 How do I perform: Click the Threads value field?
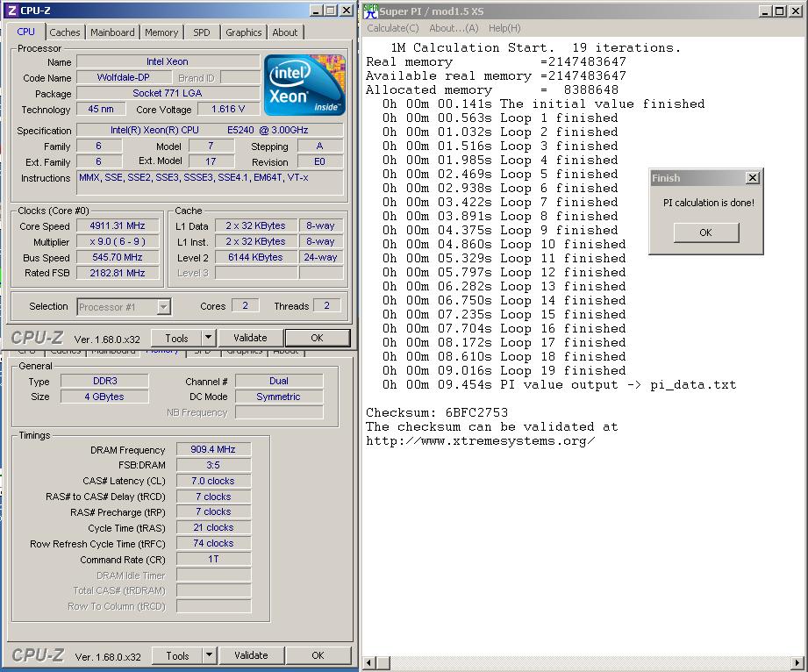click(x=326, y=306)
